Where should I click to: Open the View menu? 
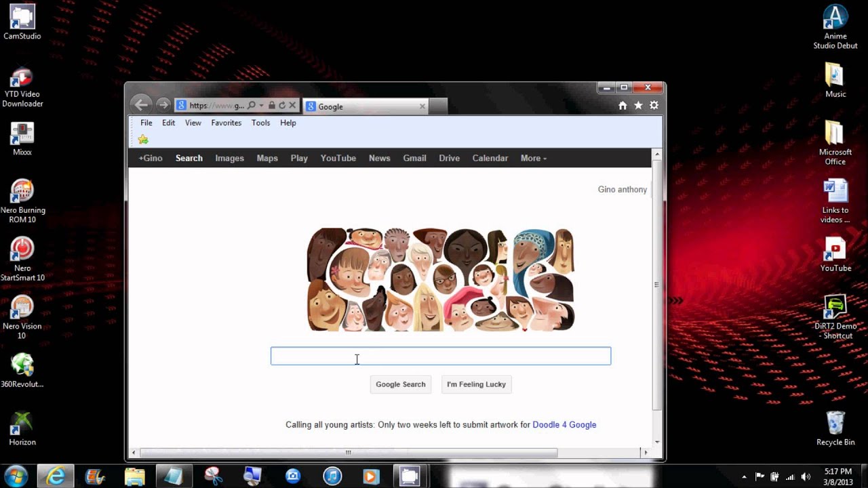(193, 123)
